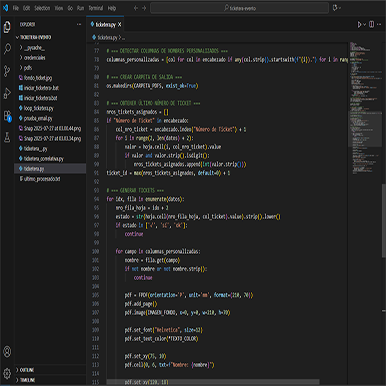The width and height of the screenshot is (386, 386).
Task: Select highlighted ticketera.py in explorer list
Action: click(50, 169)
